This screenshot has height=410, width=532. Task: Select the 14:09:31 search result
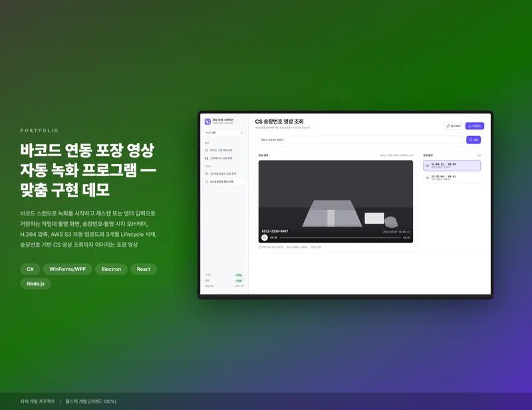[452, 165]
